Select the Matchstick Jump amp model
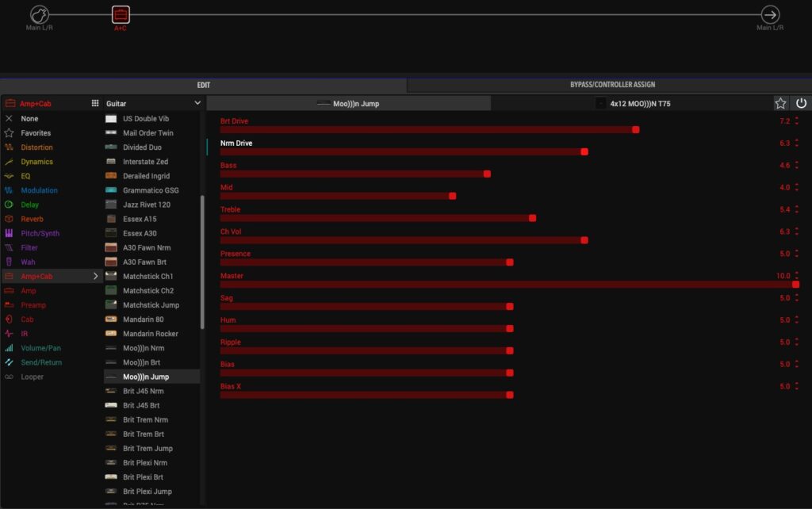 [151, 305]
